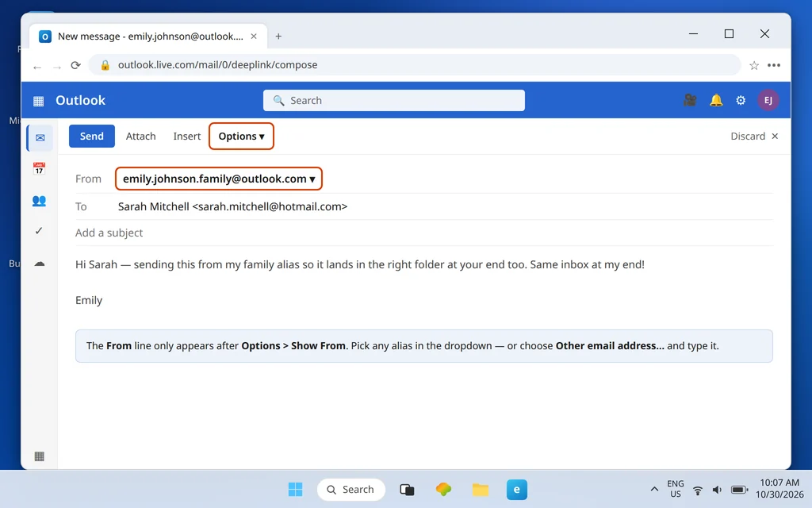Open the volume control in tray

(x=717, y=490)
